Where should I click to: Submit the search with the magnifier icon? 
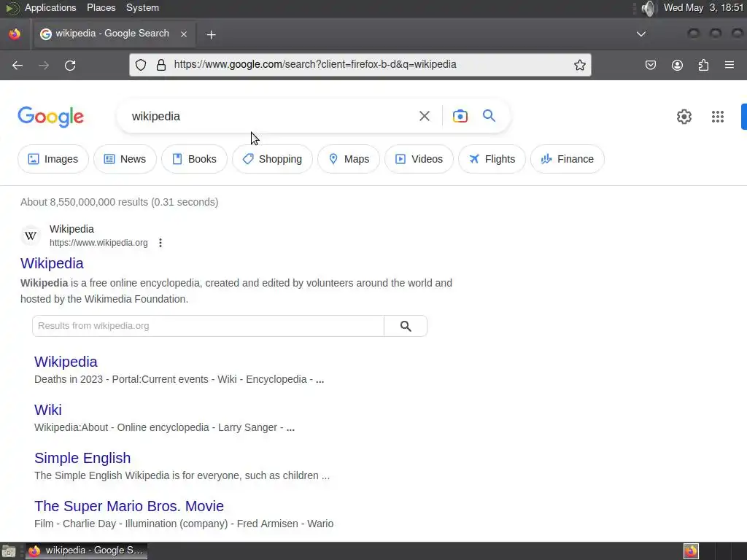pos(489,115)
